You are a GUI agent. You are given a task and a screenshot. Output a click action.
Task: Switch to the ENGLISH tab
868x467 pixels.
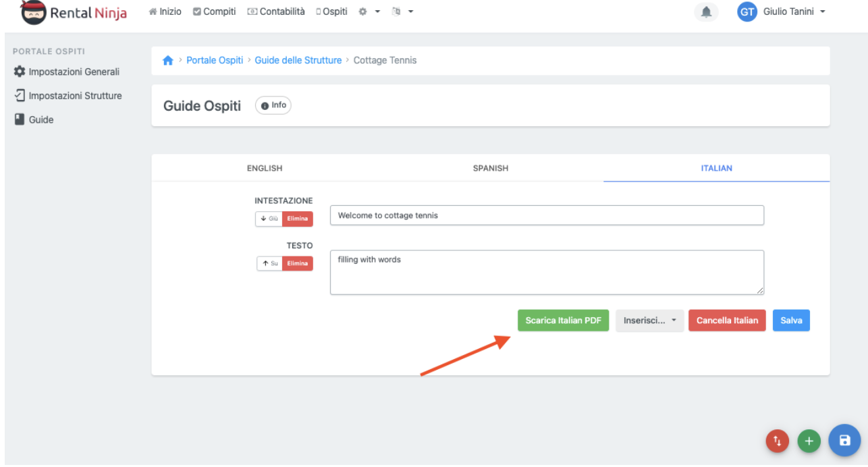(x=265, y=168)
